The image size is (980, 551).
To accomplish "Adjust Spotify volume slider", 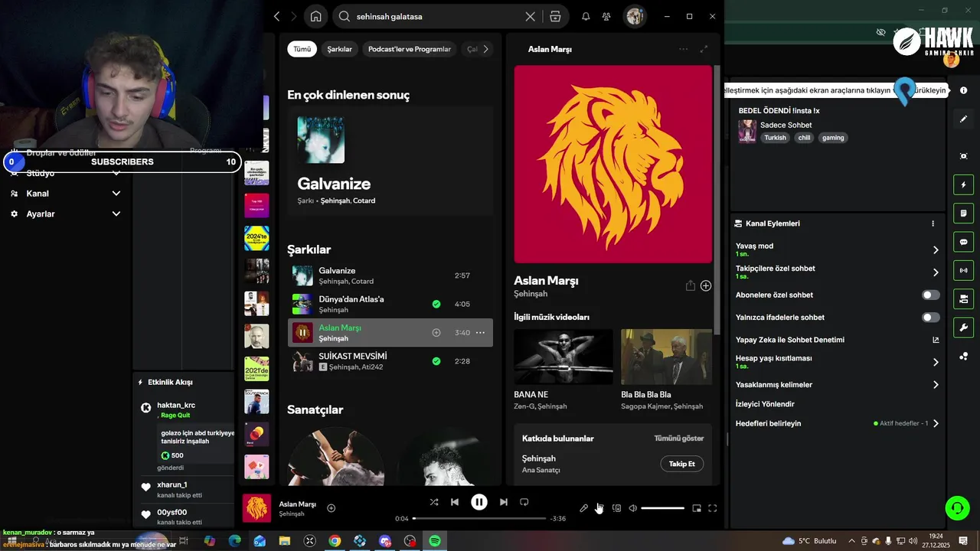I will 662,508.
